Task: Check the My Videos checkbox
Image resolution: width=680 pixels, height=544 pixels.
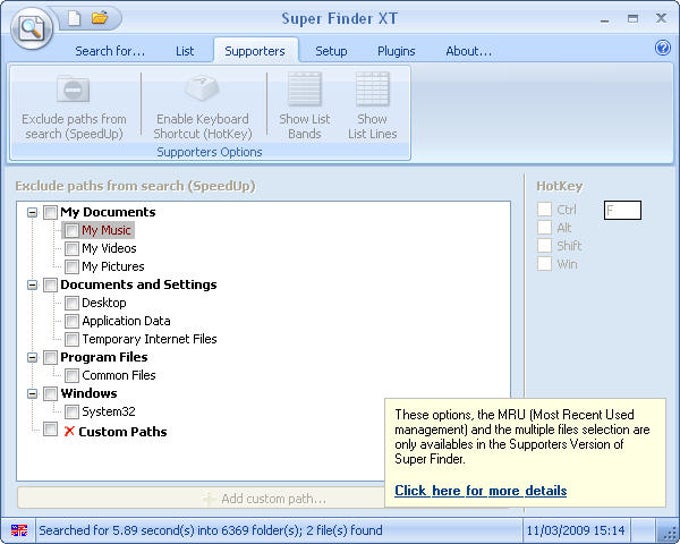Action: click(72, 249)
